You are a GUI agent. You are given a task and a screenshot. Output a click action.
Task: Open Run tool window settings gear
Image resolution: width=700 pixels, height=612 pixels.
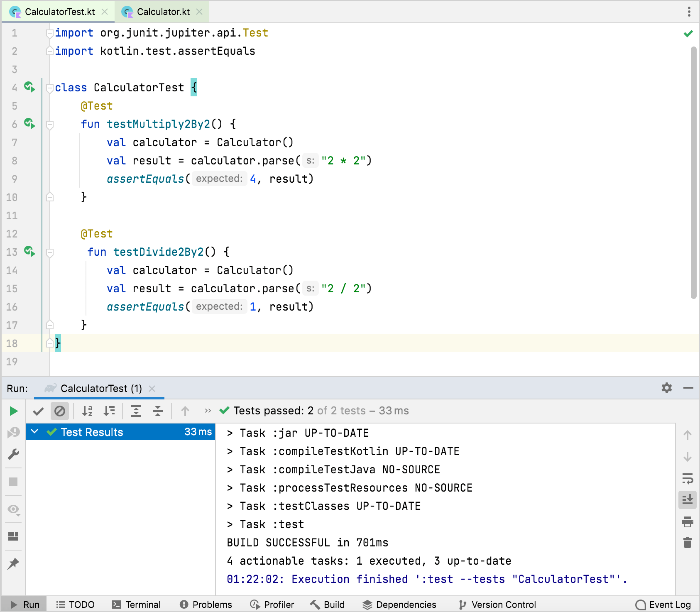click(666, 388)
